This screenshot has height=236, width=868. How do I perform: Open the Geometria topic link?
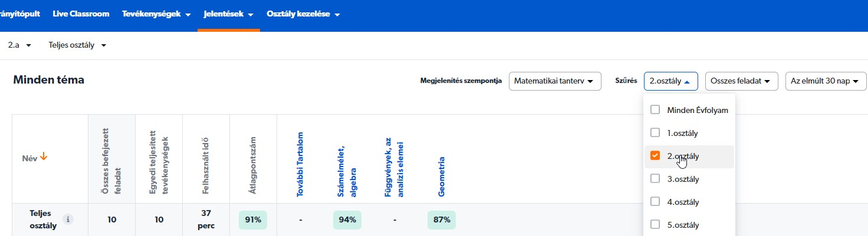pos(442,177)
